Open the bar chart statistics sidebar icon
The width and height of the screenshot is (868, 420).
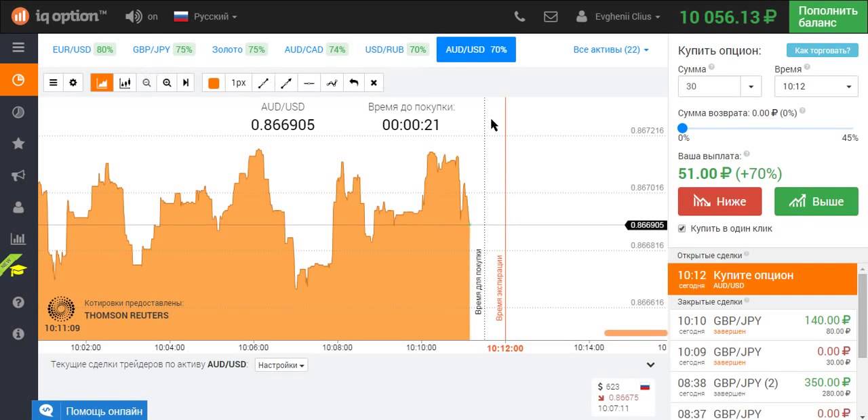[18, 238]
